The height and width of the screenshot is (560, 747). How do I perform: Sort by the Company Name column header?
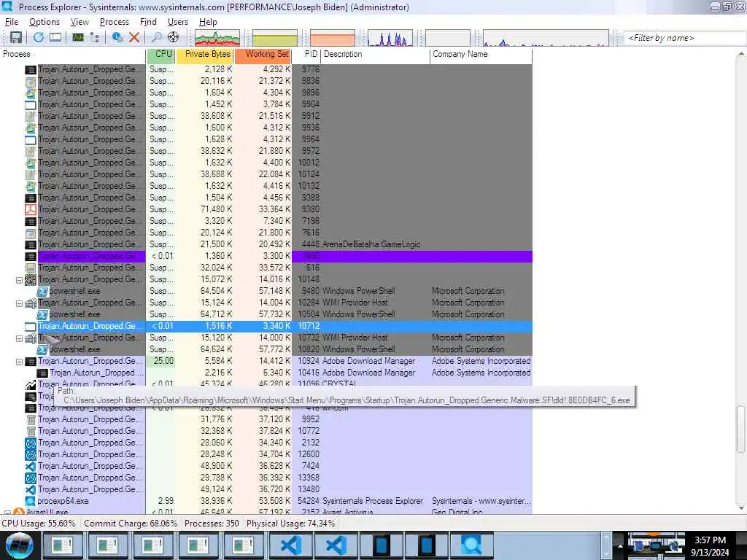pos(481,54)
